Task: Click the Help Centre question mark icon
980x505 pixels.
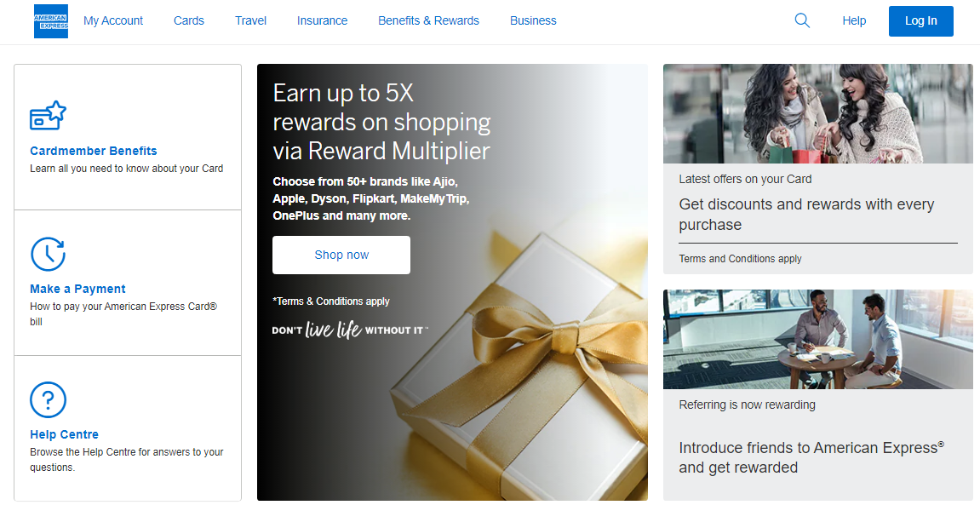Action: tap(49, 400)
